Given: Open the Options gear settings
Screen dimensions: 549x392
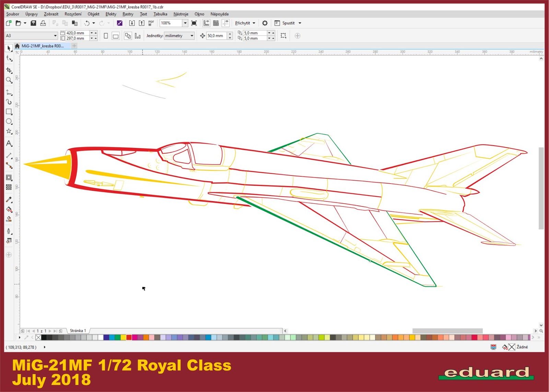Looking at the screenshot, I should (x=265, y=23).
